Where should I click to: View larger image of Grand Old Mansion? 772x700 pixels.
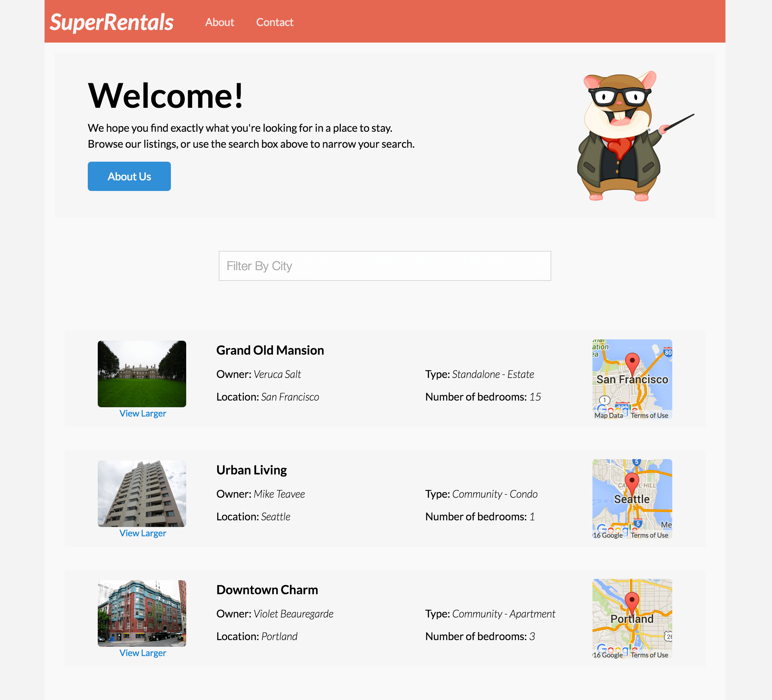point(142,413)
